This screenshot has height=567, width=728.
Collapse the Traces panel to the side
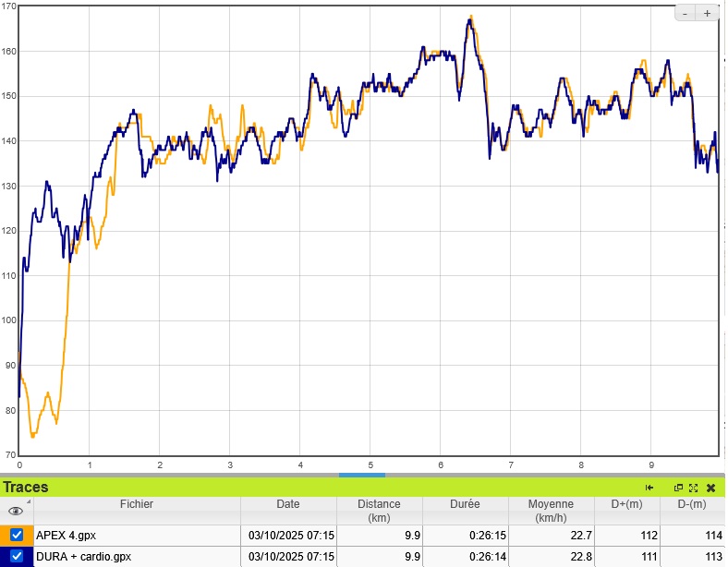pos(649,488)
